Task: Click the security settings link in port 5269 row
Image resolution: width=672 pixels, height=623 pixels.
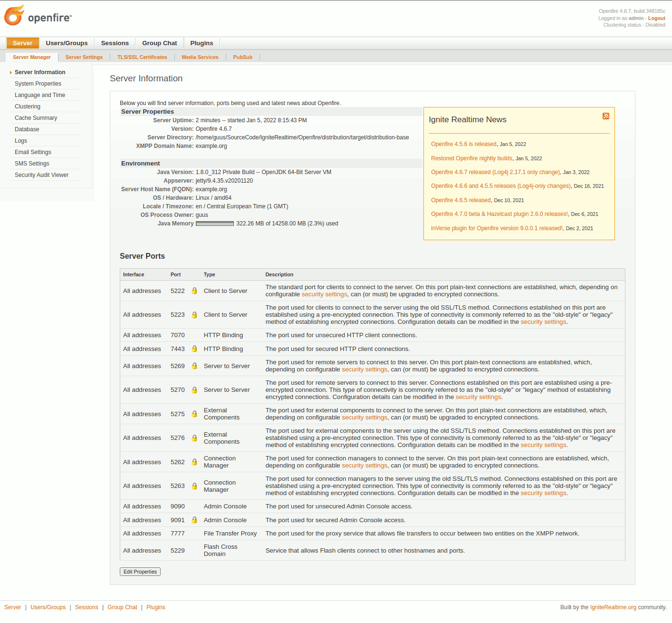Action: 365,370
